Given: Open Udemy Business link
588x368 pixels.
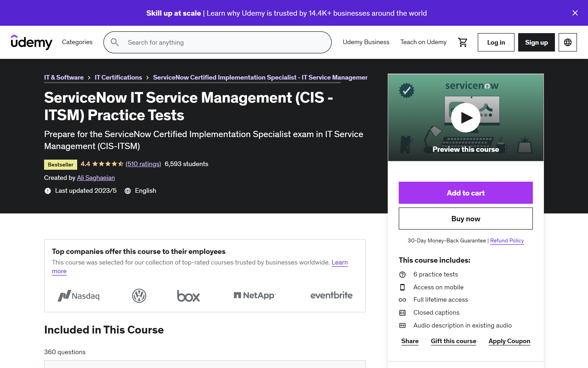Looking at the screenshot, I should coord(366,42).
